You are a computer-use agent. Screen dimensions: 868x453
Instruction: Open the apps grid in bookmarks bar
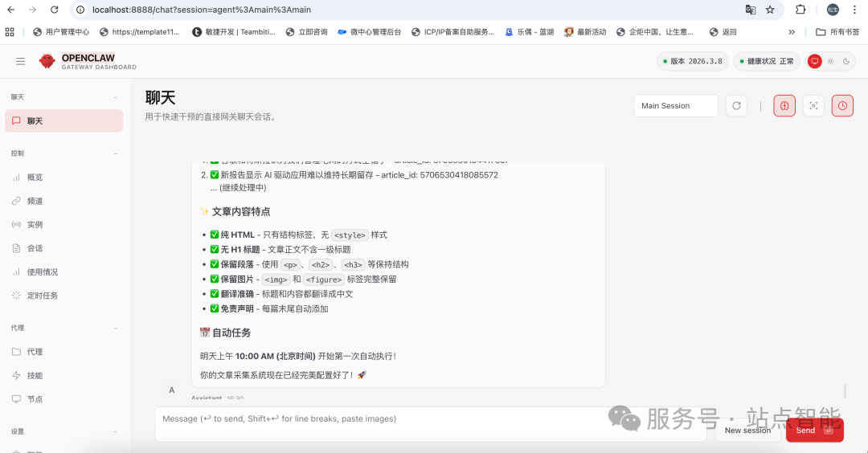point(10,32)
